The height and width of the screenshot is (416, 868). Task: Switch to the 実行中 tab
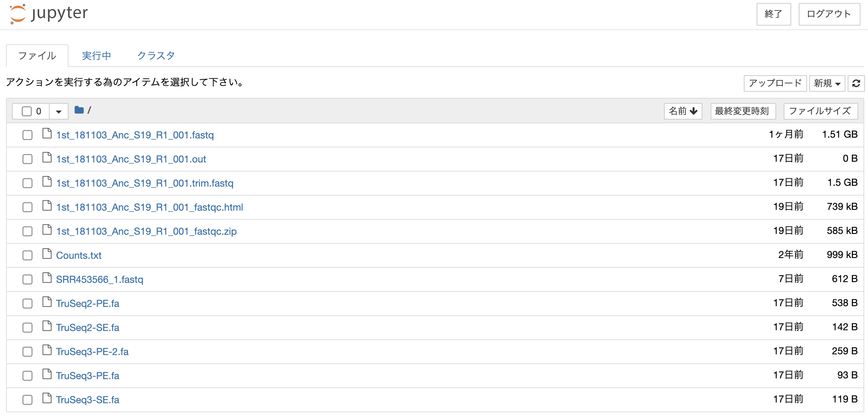click(96, 56)
